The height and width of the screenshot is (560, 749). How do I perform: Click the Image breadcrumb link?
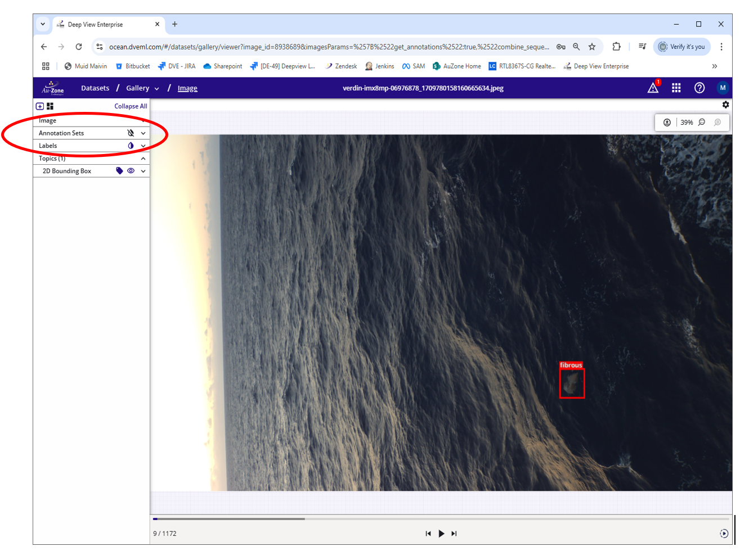pos(187,88)
